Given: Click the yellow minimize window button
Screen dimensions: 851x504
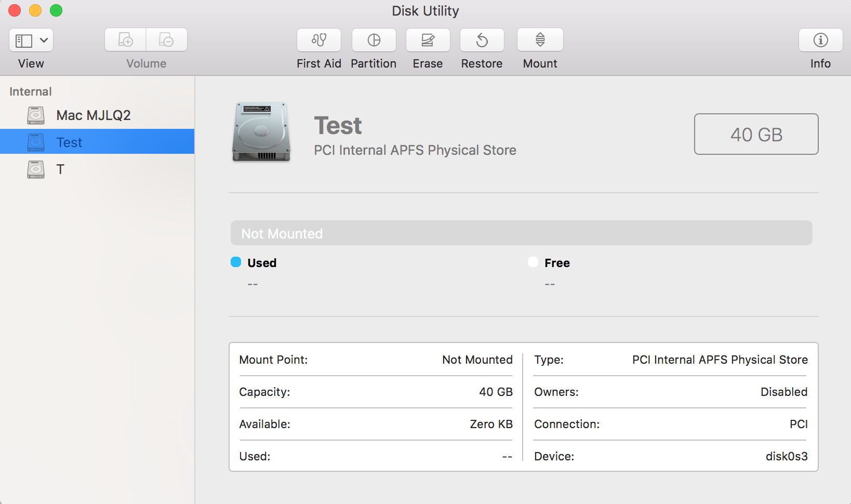Looking at the screenshot, I should [x=35, y=10].
